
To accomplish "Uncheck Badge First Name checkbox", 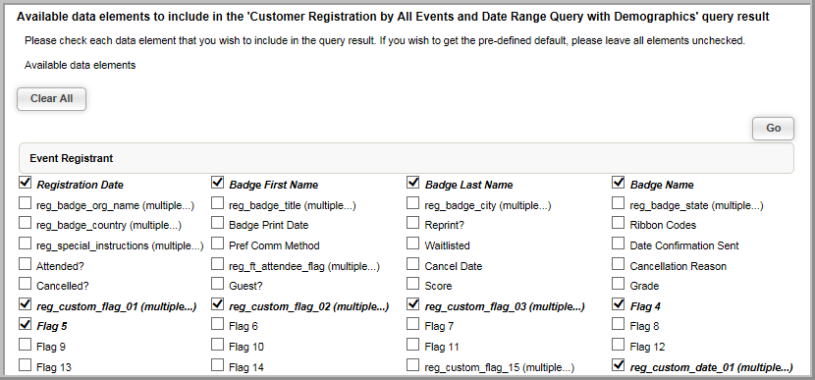I will [218, 182].
